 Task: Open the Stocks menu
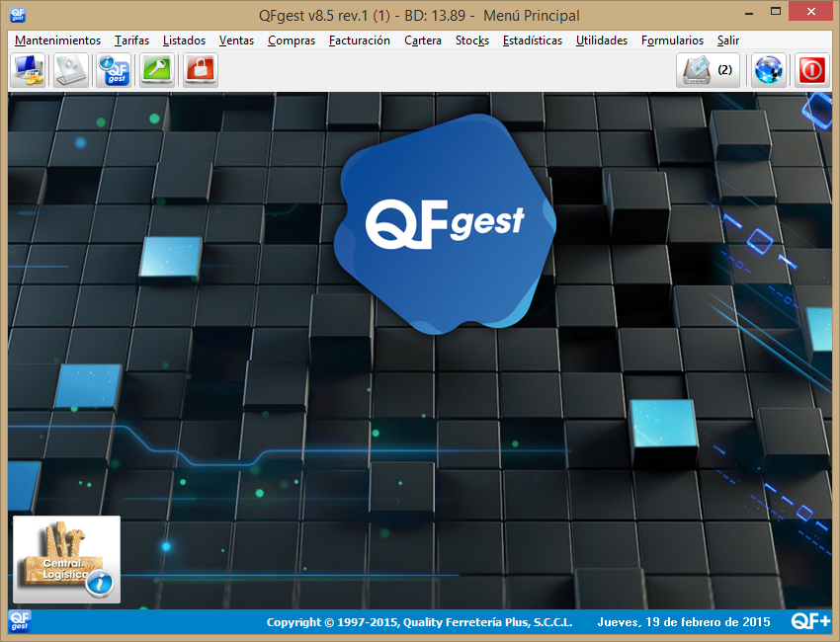point(472,40)
